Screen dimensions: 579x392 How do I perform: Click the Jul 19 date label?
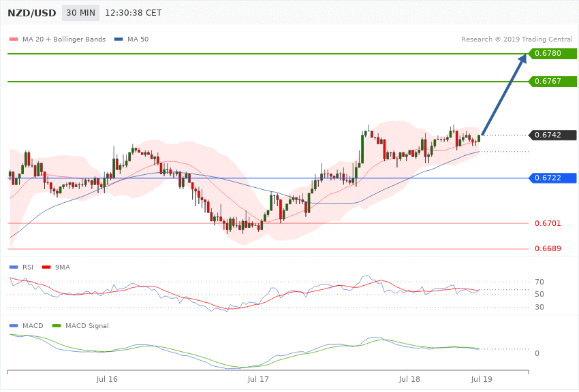(482, 379)
